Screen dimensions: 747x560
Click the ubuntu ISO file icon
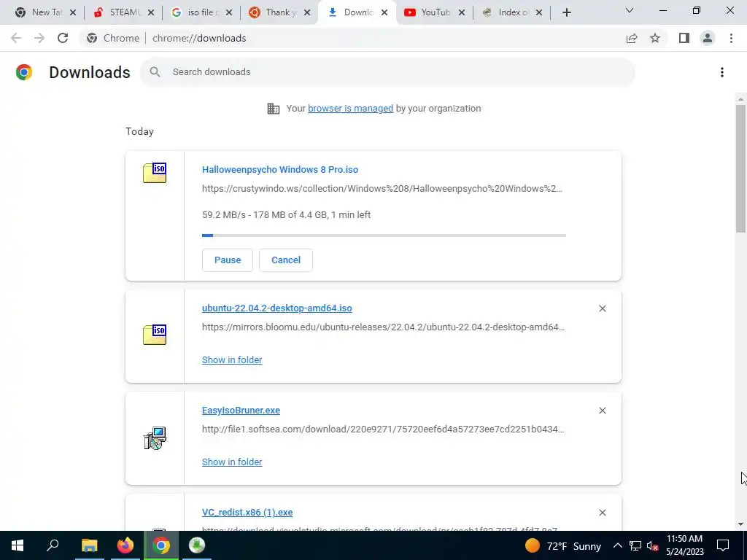click(155, 334)
